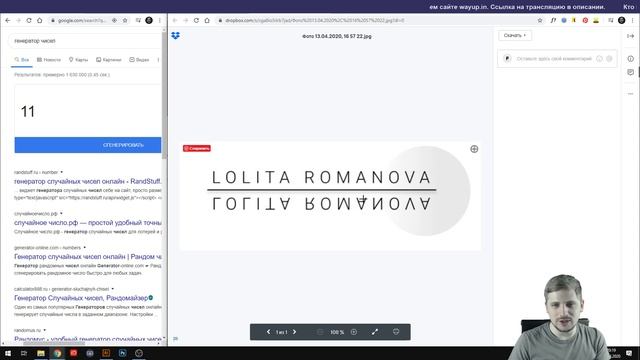Open Photoshop from taskbar

pyautogui.click(x=122, y=353)
